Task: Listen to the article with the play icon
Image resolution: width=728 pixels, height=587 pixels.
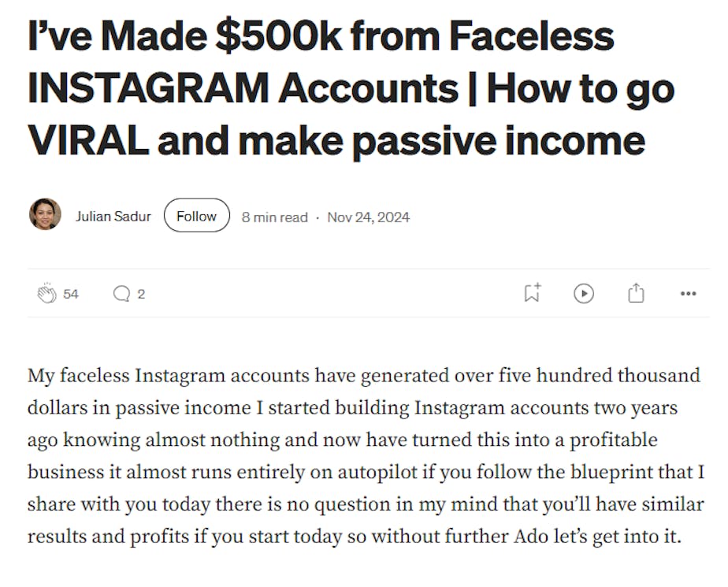Action: coord(583,293)
